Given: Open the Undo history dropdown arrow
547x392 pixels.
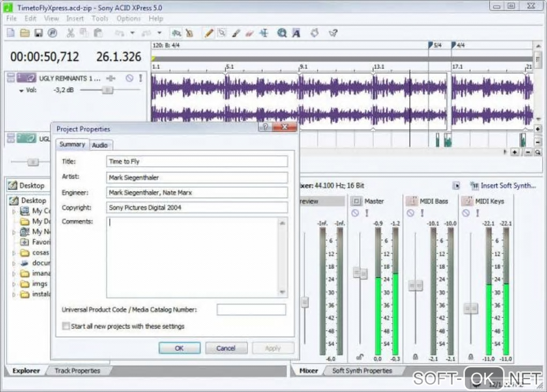Looking at the screenshot, I should pos(132,33).
